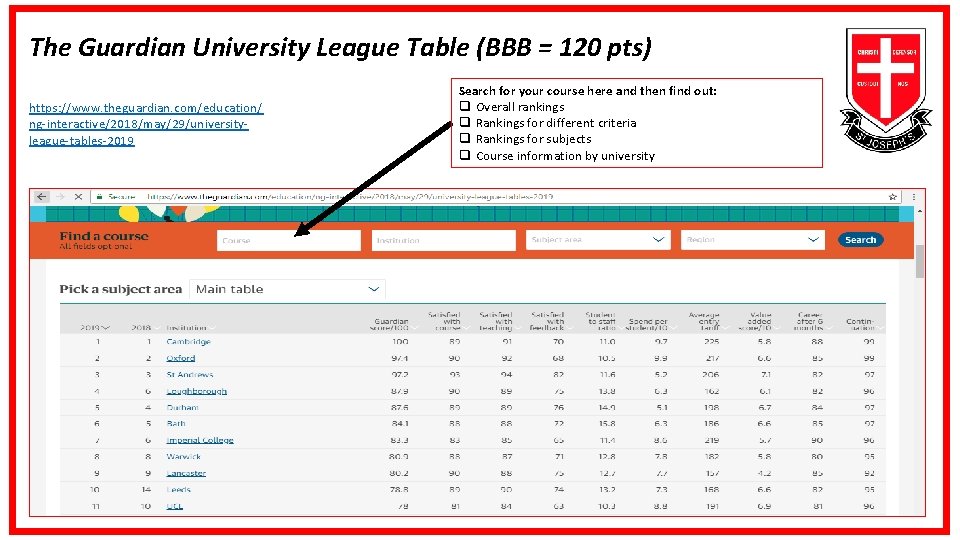This screenshot has width=960, height=540.
Task: Open the Warwick institution link
Action: click(x=184, y=457)
